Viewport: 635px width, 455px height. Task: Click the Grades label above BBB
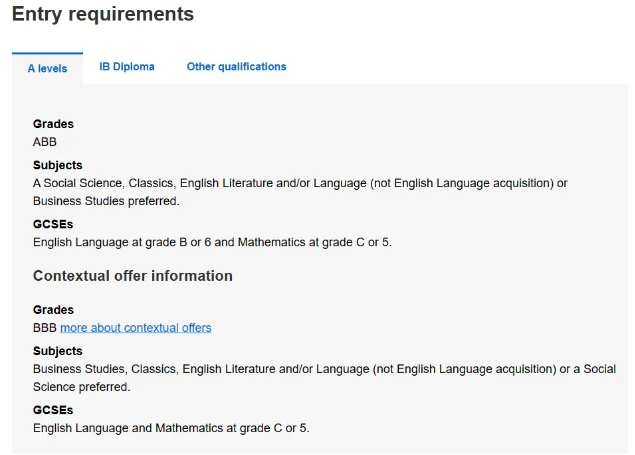click(x=53, y=310)
